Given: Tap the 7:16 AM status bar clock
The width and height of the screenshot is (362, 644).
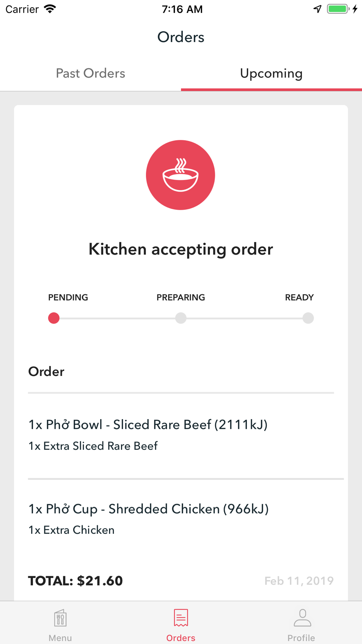Looking at the screenshot, I should [182, 9].
